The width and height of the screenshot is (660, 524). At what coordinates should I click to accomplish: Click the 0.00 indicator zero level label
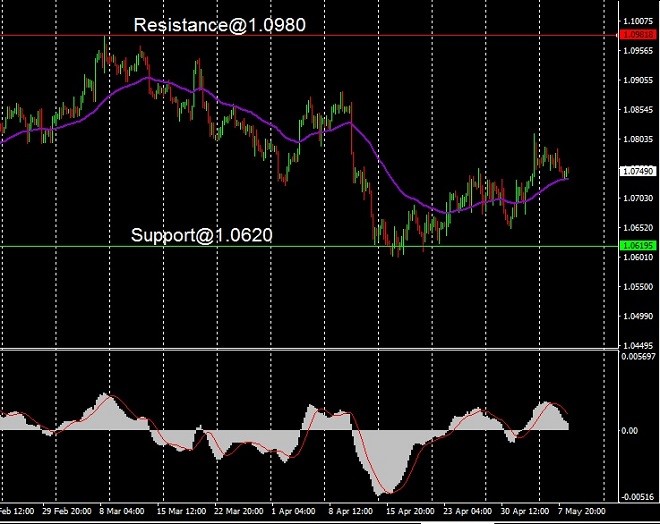[x=629, y=431]
